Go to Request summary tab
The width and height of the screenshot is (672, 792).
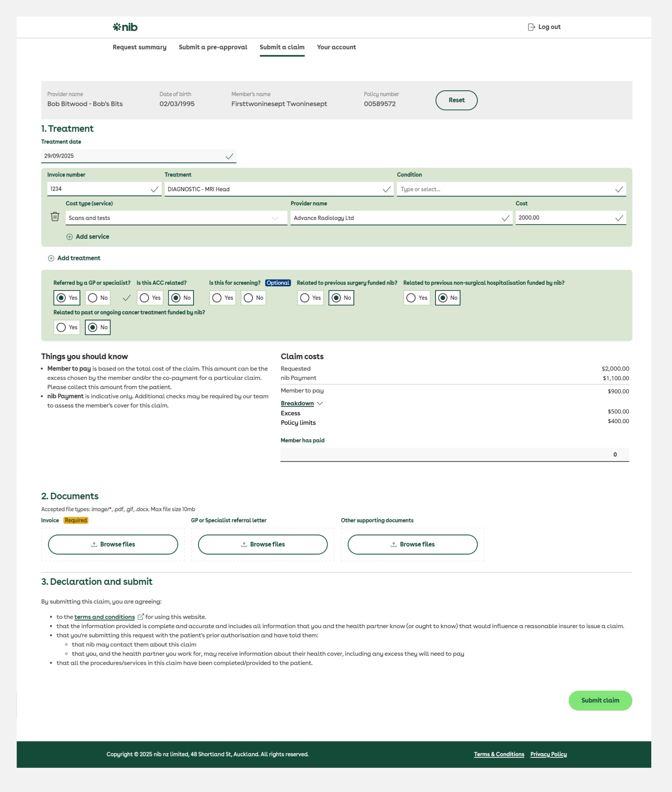140,47
